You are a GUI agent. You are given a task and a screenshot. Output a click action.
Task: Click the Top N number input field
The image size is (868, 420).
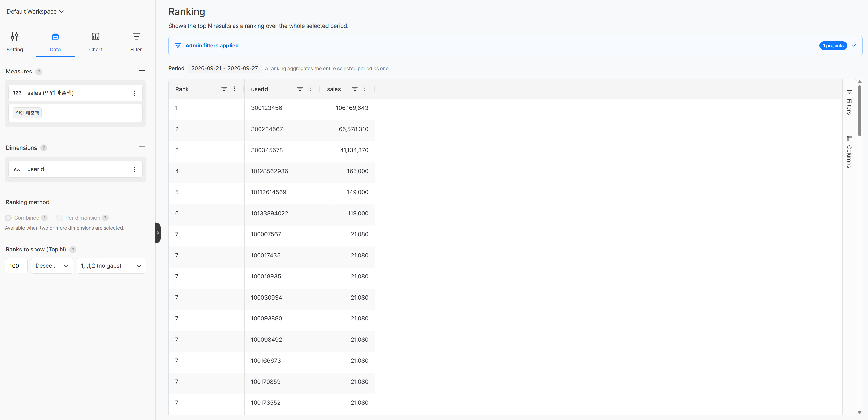(16, 266)
